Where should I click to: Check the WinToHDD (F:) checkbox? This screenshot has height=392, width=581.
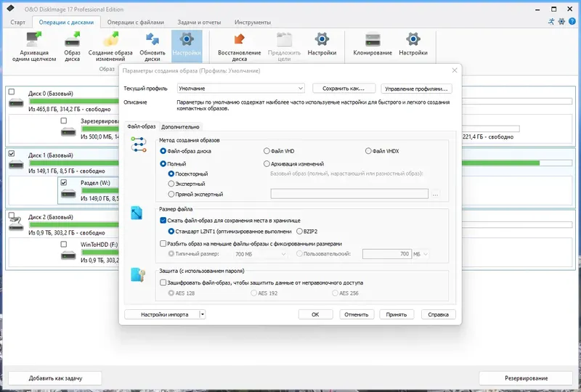64,245
